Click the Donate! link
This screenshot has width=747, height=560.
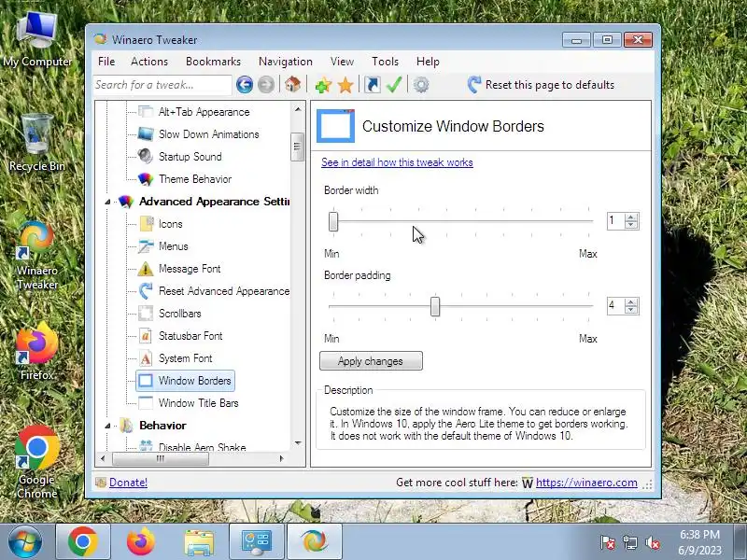pyautogui.click(x=128, y=483)
